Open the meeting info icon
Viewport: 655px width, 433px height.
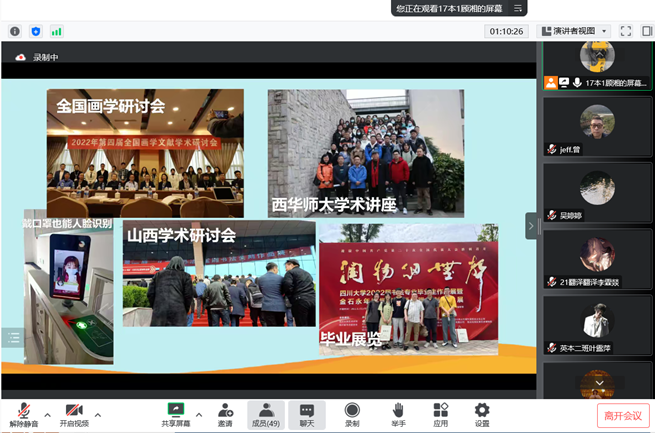(15, 31)
